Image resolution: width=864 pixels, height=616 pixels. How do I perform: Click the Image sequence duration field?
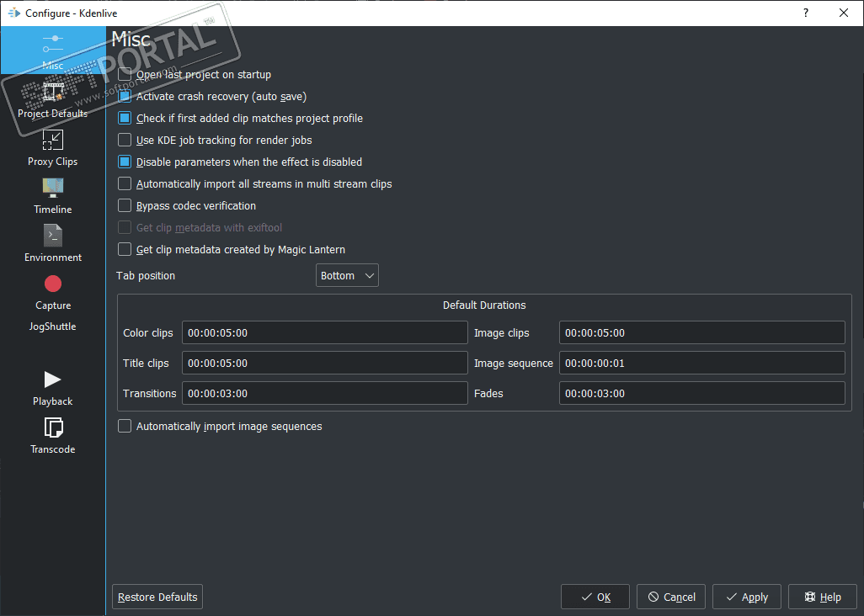[702, 363]
